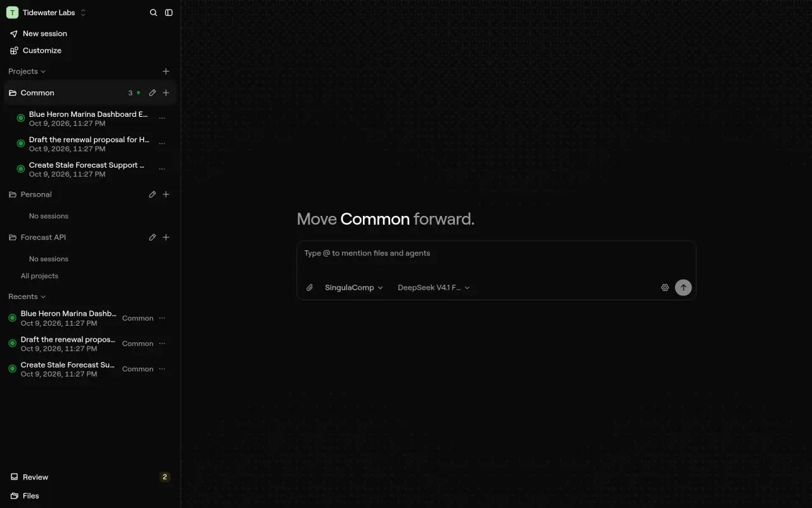Attach a file with paperclip icon

310,288
